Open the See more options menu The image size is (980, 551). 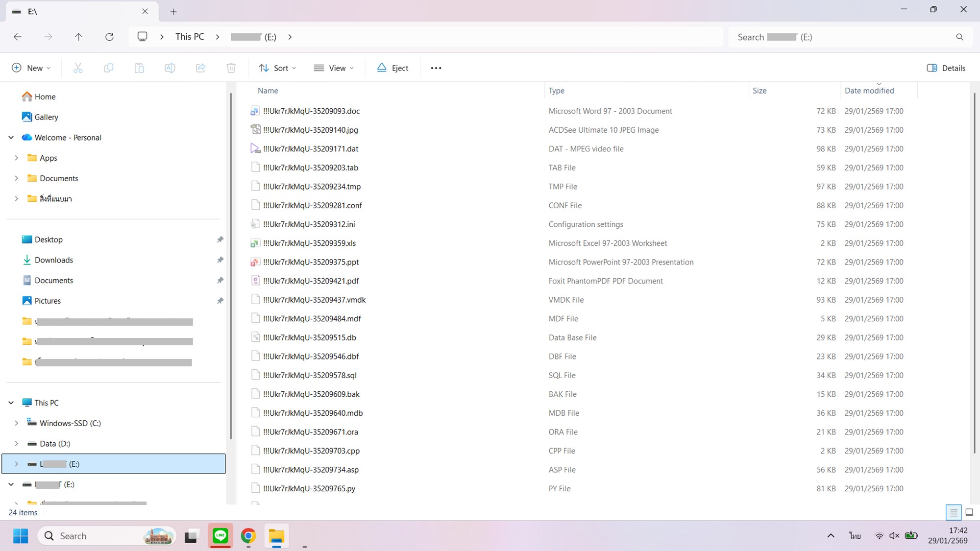click(436, 68)
